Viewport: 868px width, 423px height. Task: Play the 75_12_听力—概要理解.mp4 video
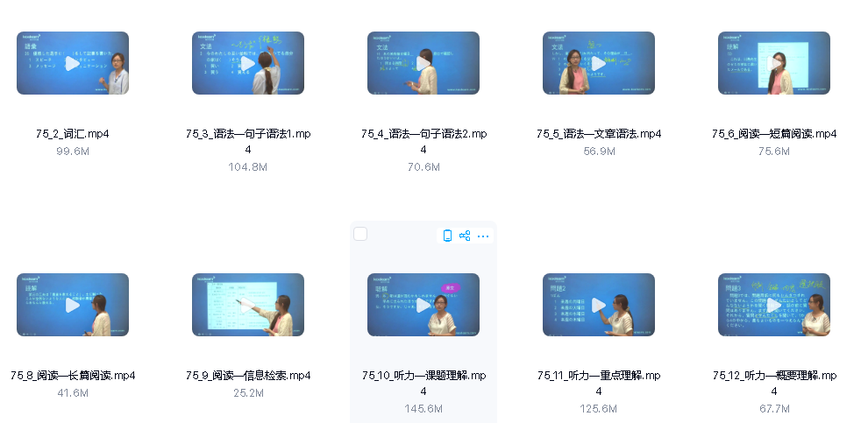(x=774, y=305)
